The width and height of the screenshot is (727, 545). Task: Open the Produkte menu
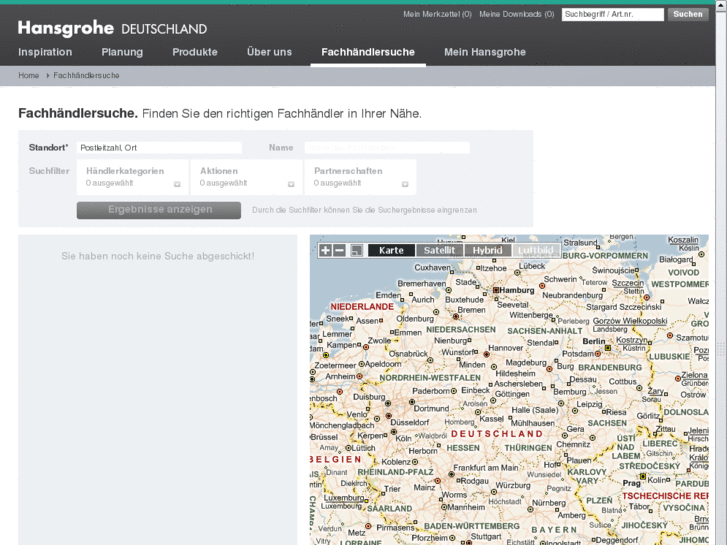click(x=195, y=52)
